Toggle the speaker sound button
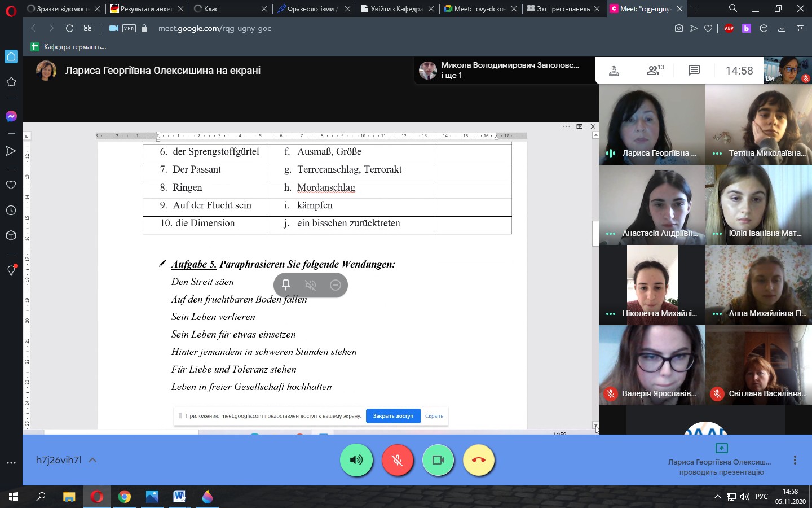The width and height of the screenshot is (812, 508). (356, 460)
